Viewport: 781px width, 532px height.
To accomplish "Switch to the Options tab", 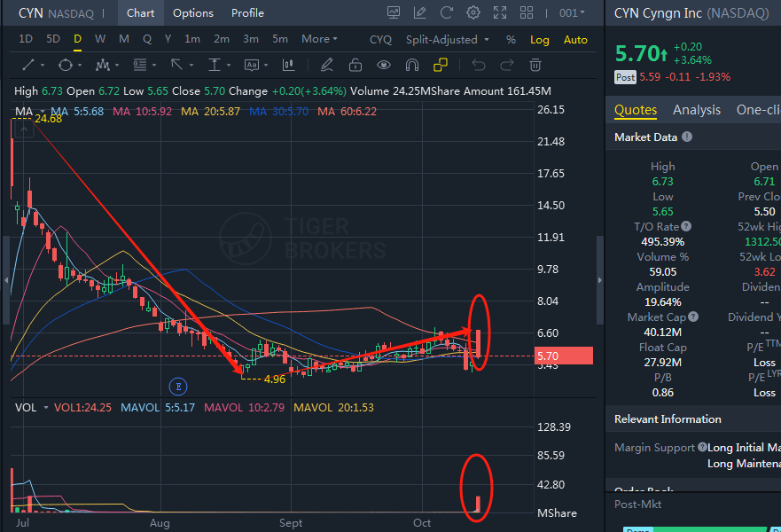I will coord(193,13).
